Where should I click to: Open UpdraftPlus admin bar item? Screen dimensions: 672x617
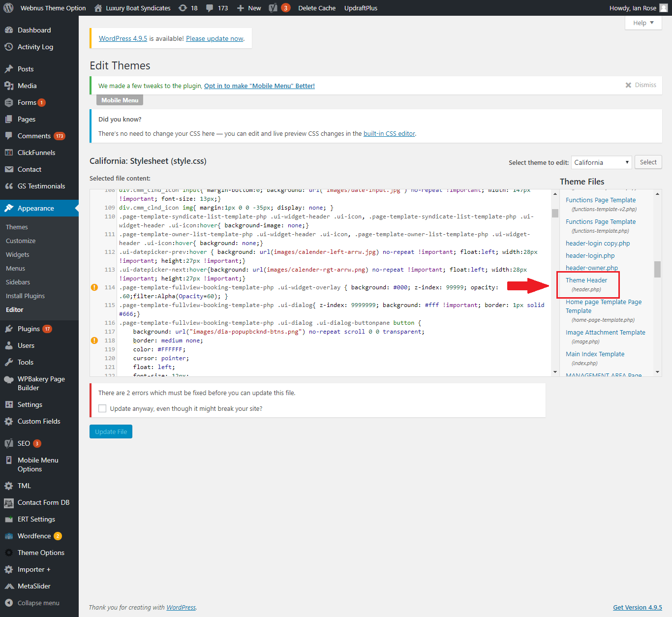[x=361, y=8]
